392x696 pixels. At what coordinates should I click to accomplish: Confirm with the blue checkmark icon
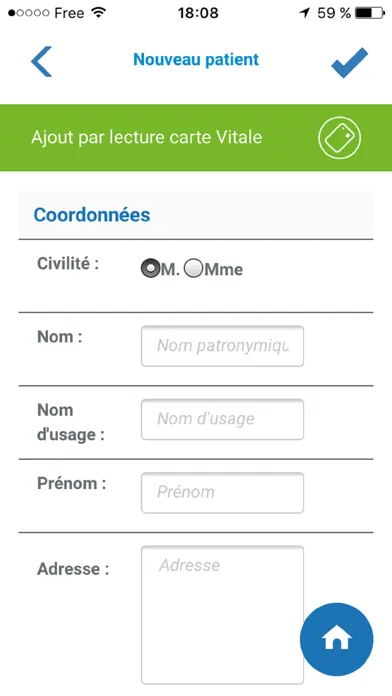349,62
